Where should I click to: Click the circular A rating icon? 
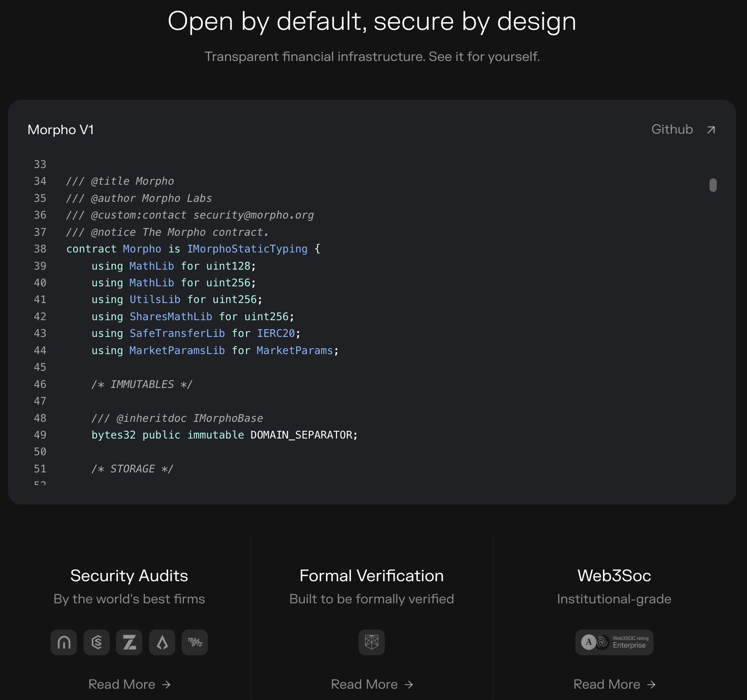tap(588, 642)
